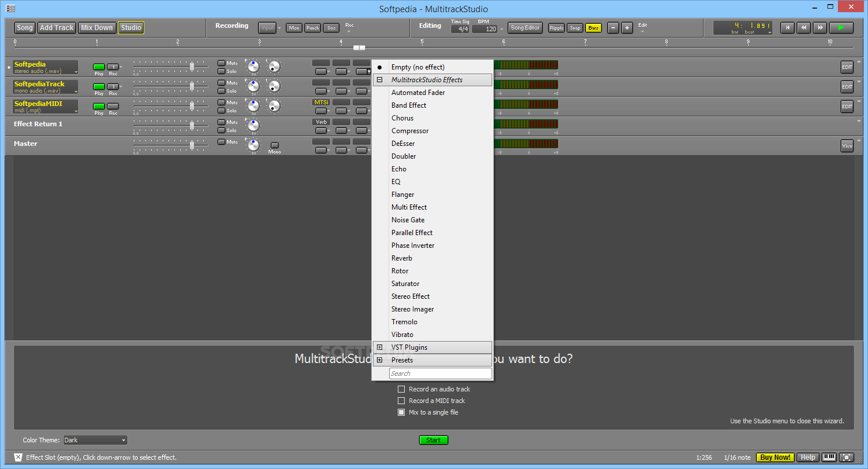Screen dimensions: 868x469
Task: Click the rewind transport button
Action: click(x=803, y=27)
